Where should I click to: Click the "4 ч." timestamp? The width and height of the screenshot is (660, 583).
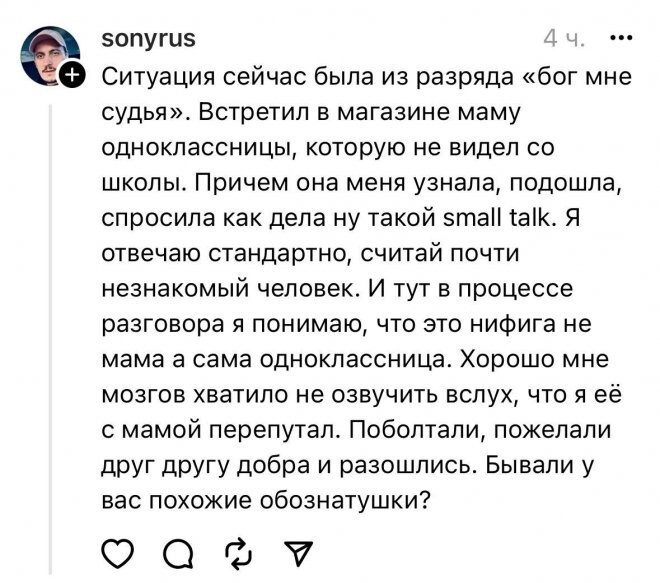tap(565, 40)
